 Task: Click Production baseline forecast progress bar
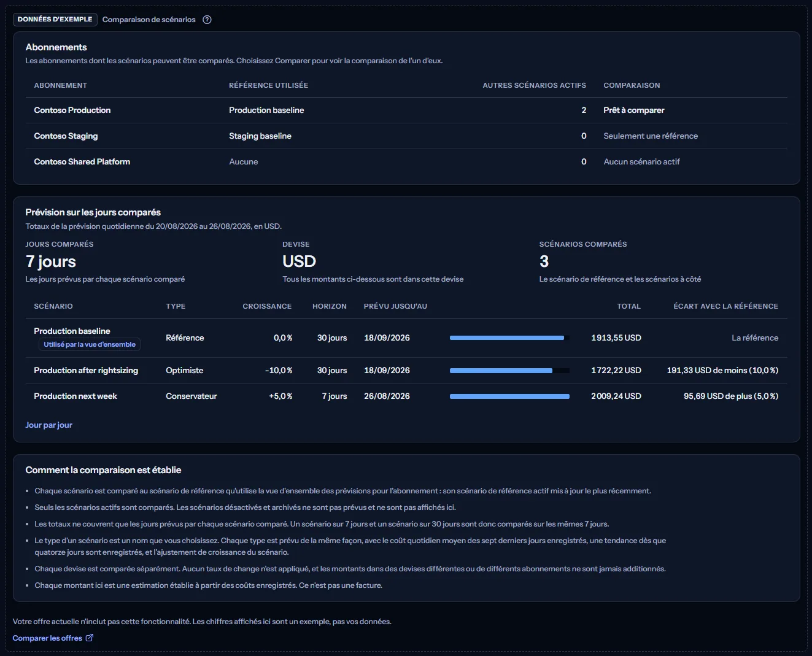pyautogui.click(x=509, y=338)
